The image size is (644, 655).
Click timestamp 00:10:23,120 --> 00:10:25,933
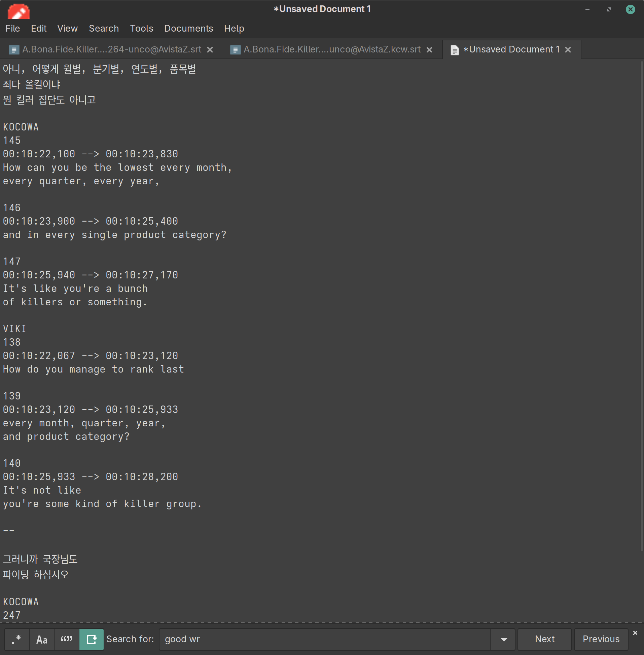pyautogui.click(x=90, y=410)
